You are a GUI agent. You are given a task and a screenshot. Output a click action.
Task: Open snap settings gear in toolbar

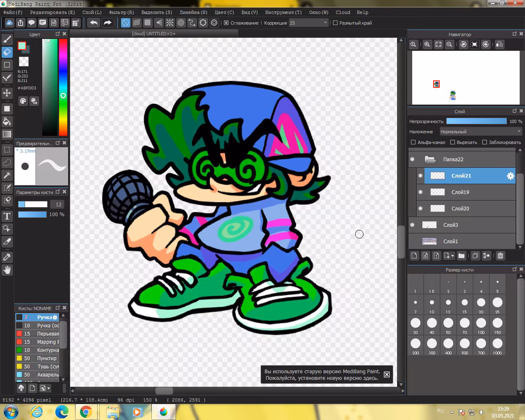pos(214,23)
